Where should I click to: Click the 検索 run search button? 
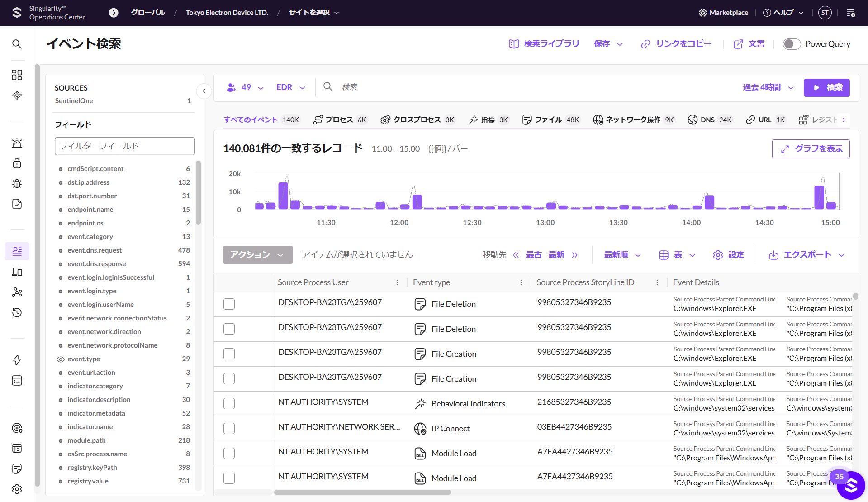point(826,87)
